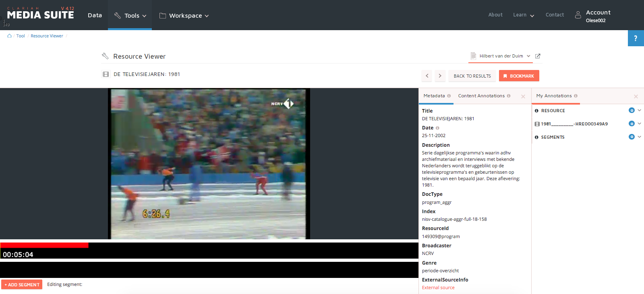
Task: Click the DE TELEVISIEJAREN: 1981 title text
Action: [147, 74]
